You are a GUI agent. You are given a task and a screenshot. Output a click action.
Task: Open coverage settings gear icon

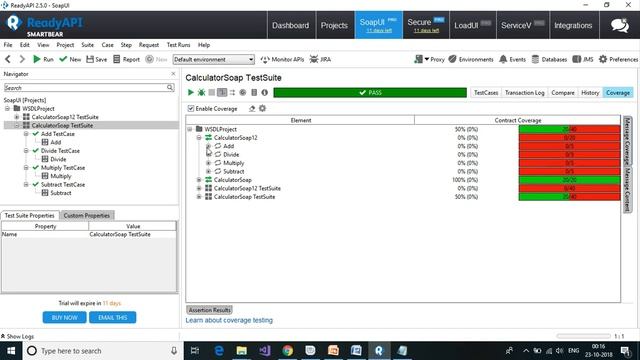point(262,109)
